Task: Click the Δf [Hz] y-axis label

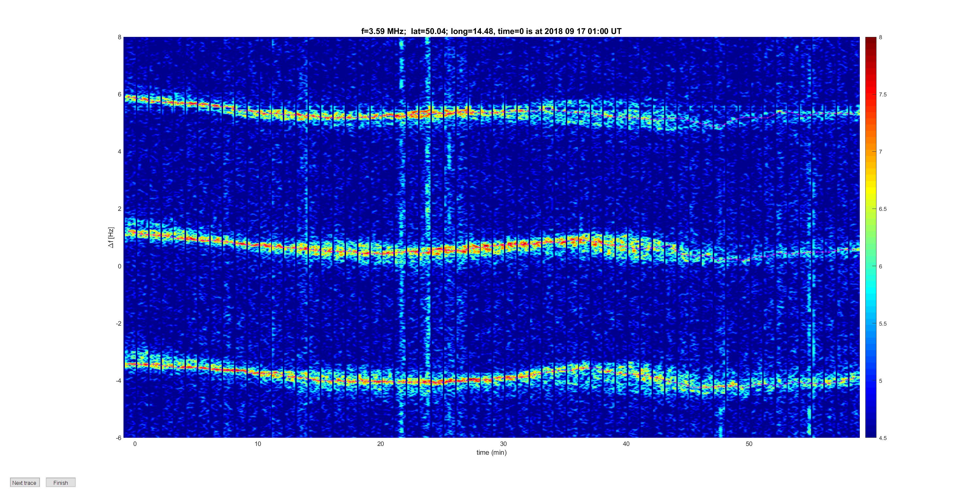Action: (111, 238)
